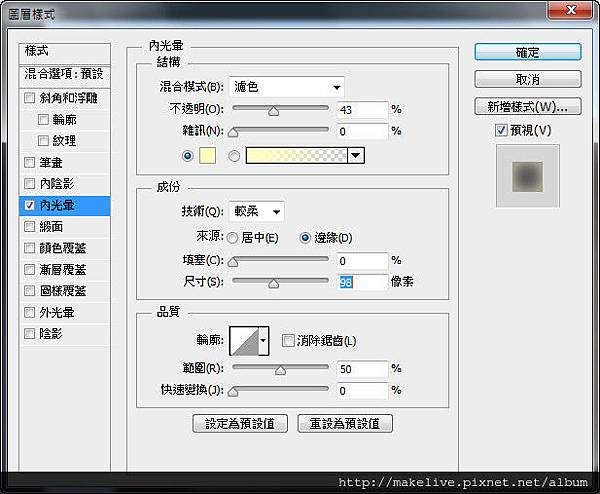600x494 pixels.
Task: Click the 取消 (Cancel) button
Action: point(528,79)
